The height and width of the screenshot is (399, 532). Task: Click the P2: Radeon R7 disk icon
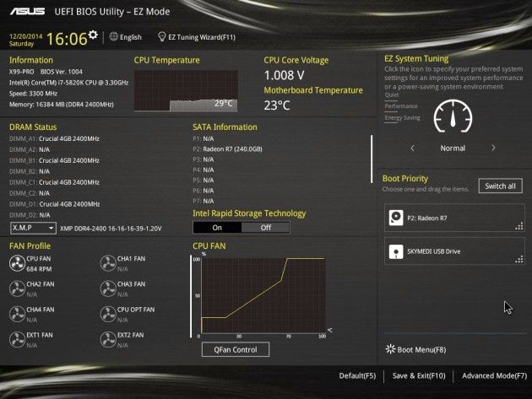tap(396, 218)
